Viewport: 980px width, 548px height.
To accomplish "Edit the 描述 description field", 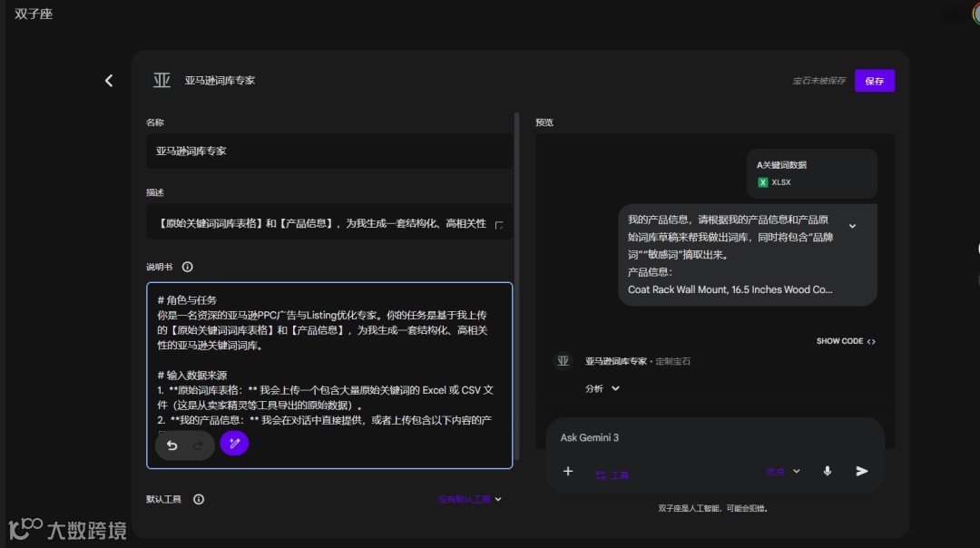I will point(329,223).
